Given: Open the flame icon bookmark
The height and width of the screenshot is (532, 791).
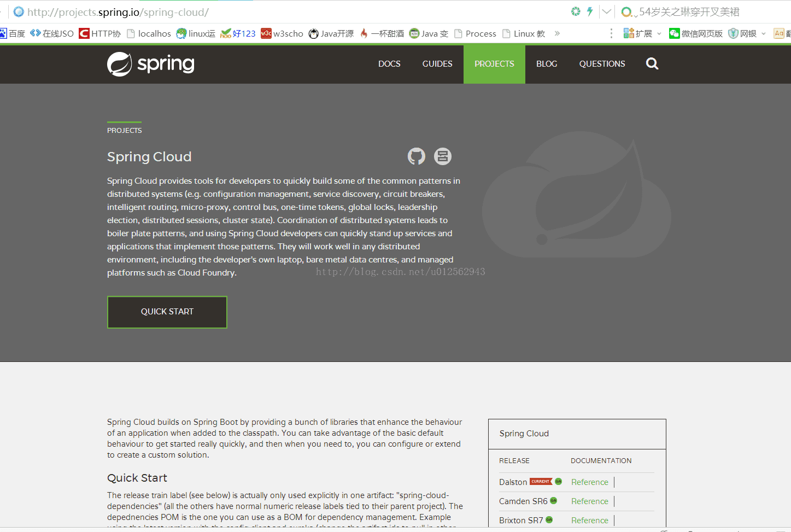Looking at the screenshot, I should [x=382, y=33].
